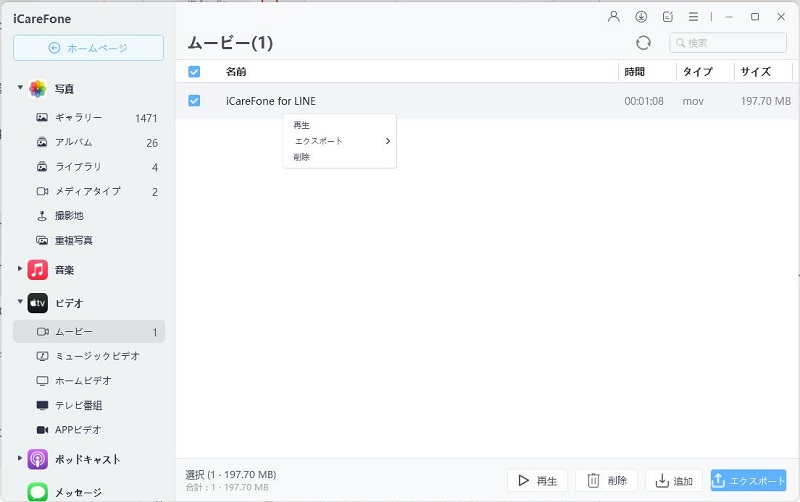800x502 pixels.
Task: Open ギャラリー in the sidebar
Action: (x=89, y=118)
